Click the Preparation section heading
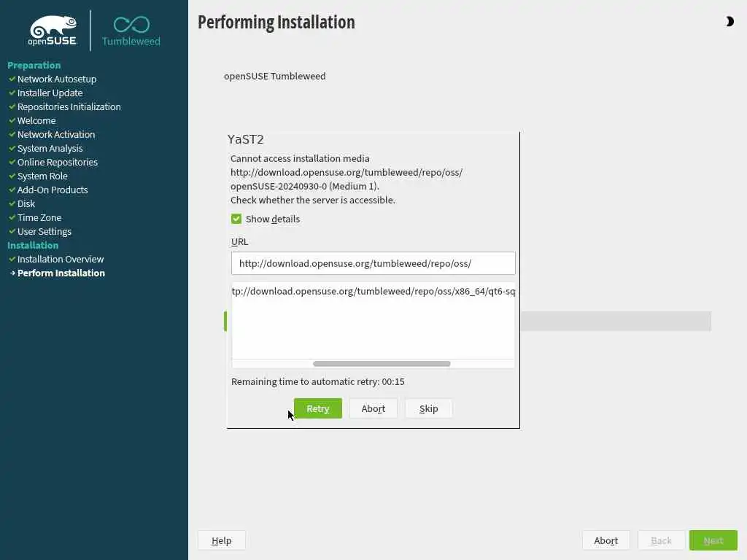Screen dimensions: 747x560 [34, 65]
